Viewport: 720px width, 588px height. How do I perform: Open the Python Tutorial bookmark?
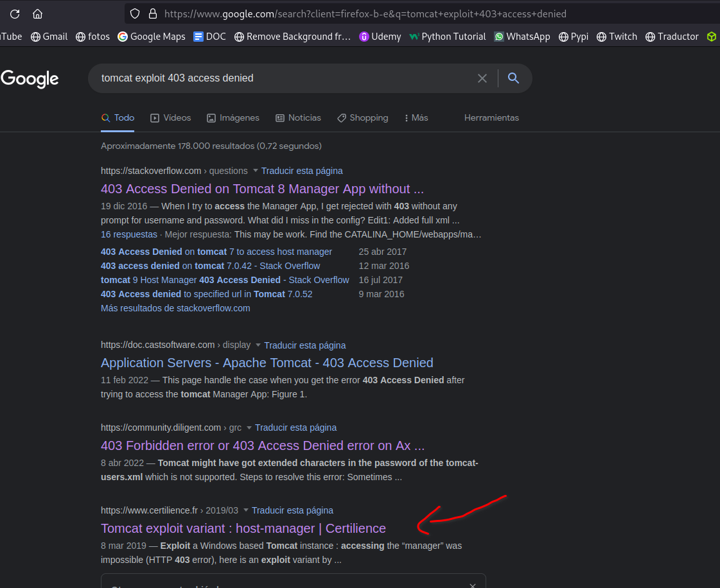tap(448, 37)
